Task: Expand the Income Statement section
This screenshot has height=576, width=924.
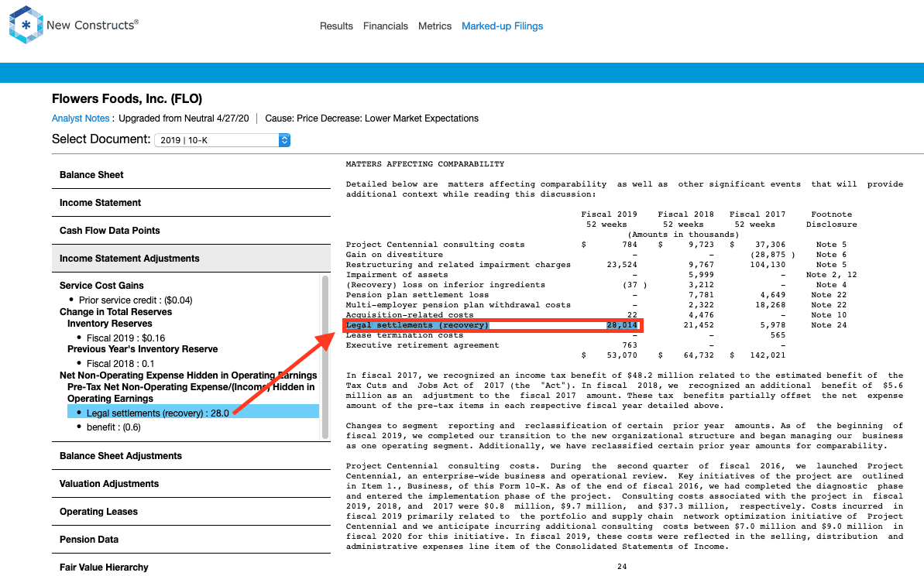Action: pyautogui.click(x=191, y=203)
